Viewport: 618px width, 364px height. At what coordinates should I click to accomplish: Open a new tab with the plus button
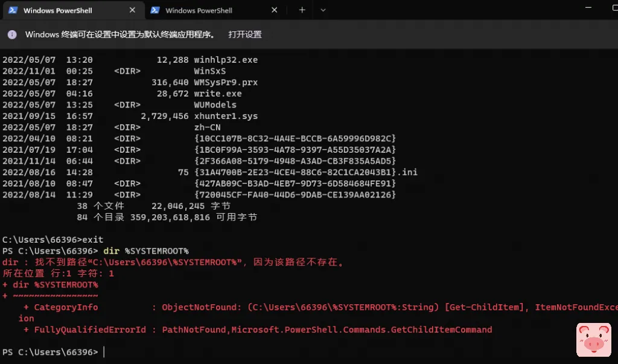coord(302,10)
